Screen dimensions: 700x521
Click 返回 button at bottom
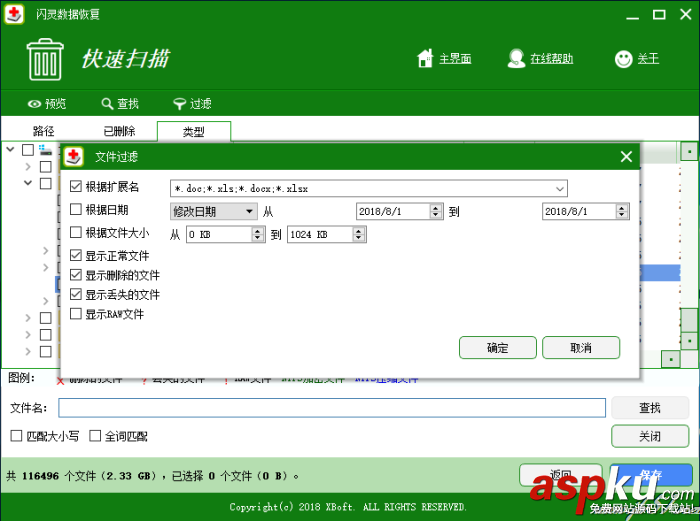(x=560, y=475)
